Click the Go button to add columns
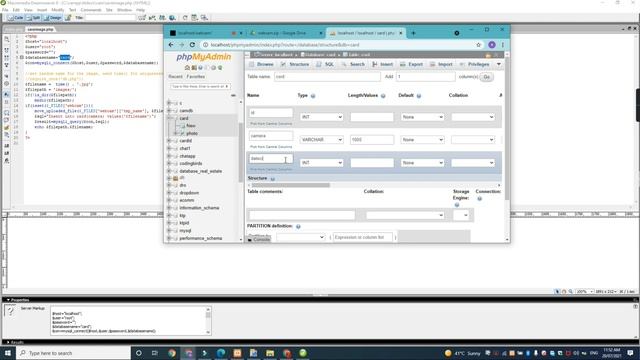The width and height of the screenshot is (640, 360). 487,77
